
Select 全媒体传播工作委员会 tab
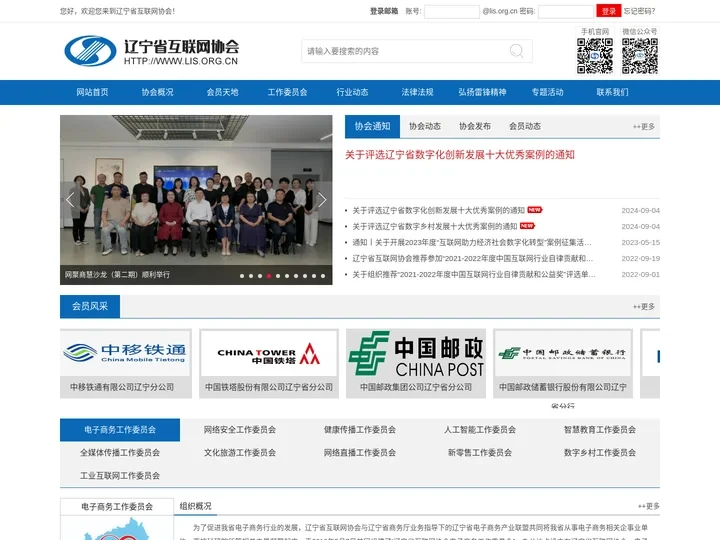coord(120,453)
